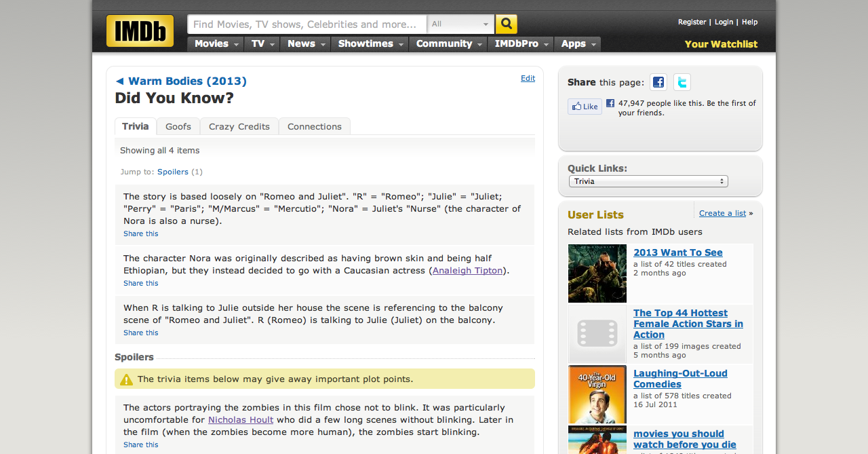868x454 pixels.
Task: Expand the Apps menu
Action: [578, 43]
